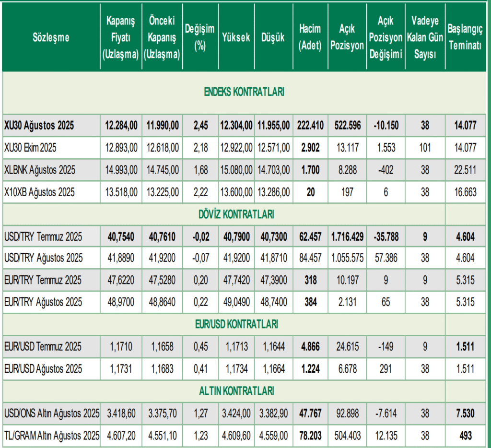Click the closing price "3.418,60"
491x448 pixels.
click(x=121, y=413)
